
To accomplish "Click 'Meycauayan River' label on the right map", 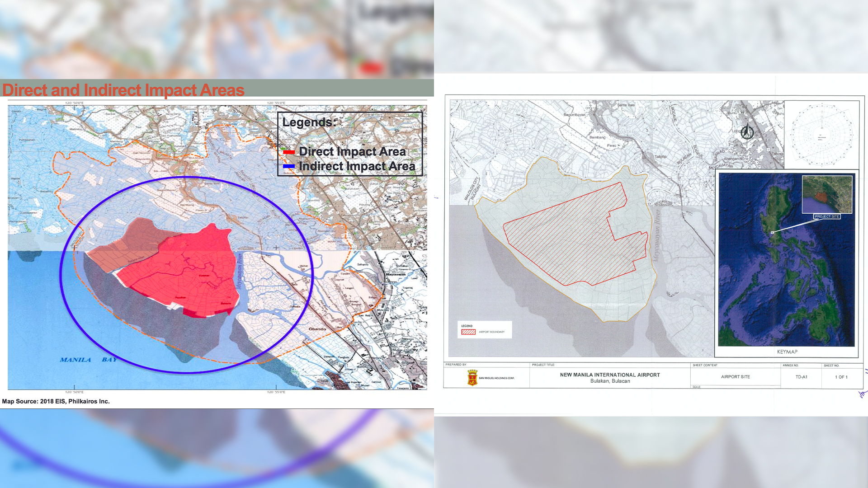I will pyautogui.click(x=656, y=235).
